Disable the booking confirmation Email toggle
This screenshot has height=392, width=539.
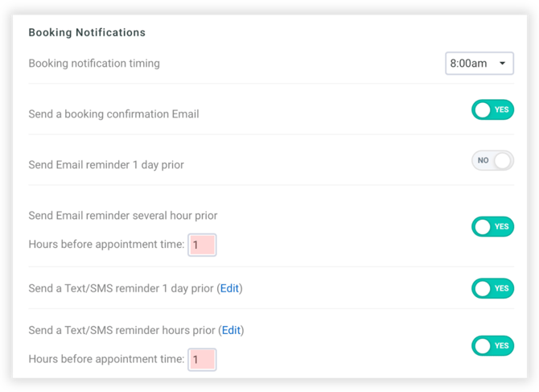492,110
